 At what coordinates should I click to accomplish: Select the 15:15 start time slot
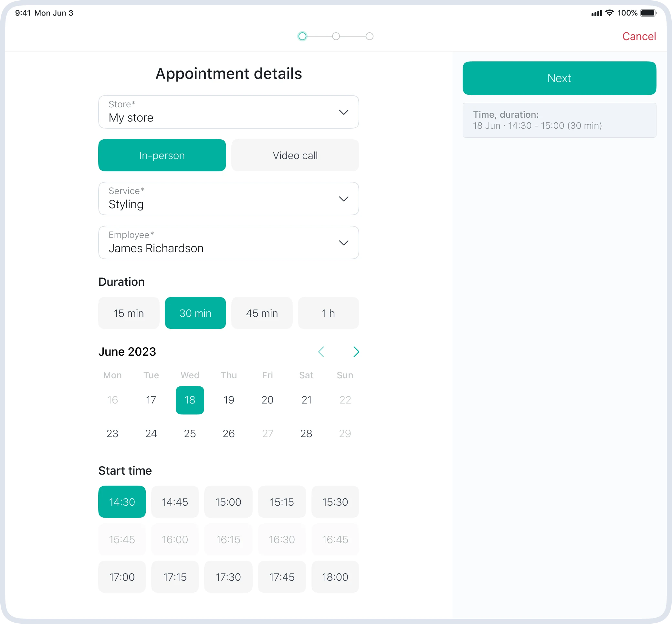coord(282,502)
